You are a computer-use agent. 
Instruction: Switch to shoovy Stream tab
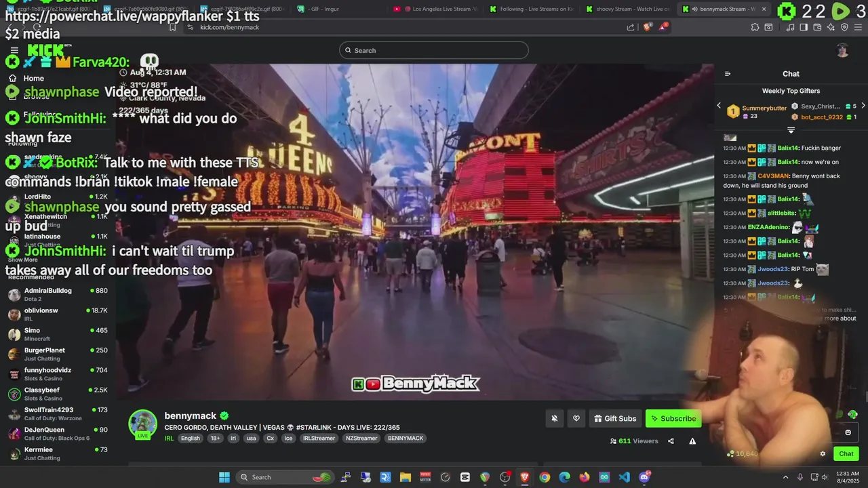(x=628, y=9)
